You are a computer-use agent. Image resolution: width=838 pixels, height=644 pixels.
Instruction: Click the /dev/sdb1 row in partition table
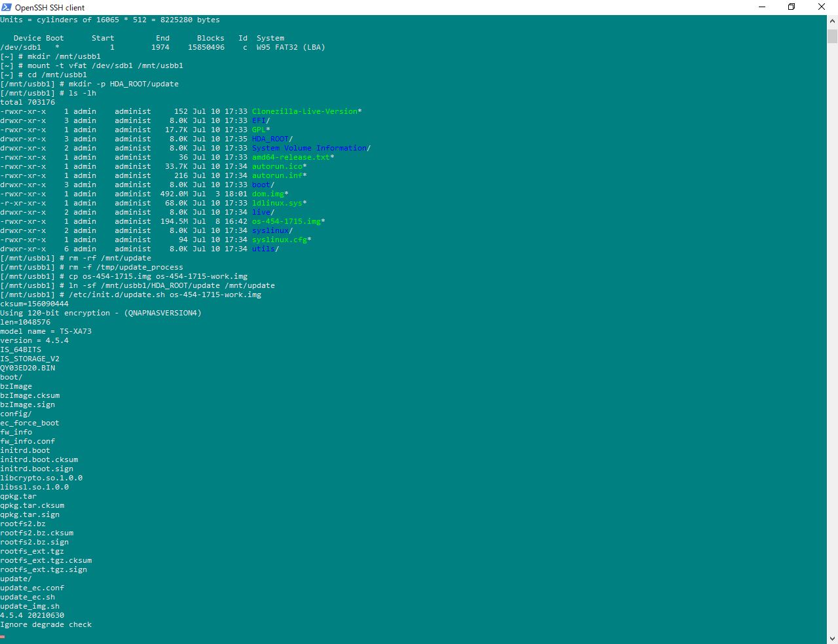[x=162, y=47]
